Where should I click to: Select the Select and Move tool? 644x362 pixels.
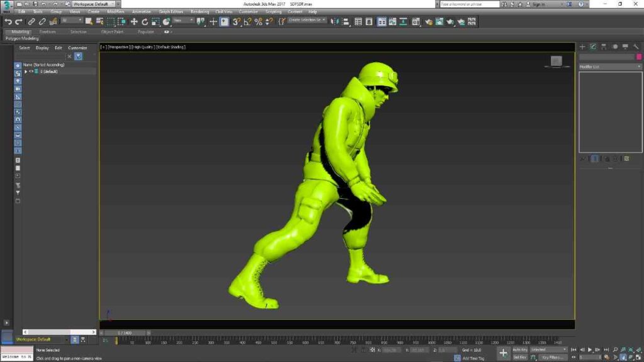point(135,22)
